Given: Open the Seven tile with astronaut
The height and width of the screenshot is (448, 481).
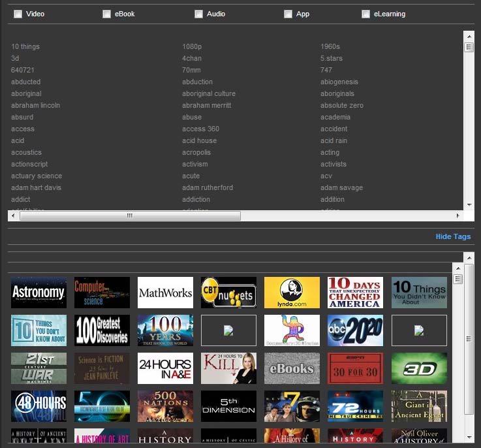Looking at the screenshot, I should click(x=292, y=406).
